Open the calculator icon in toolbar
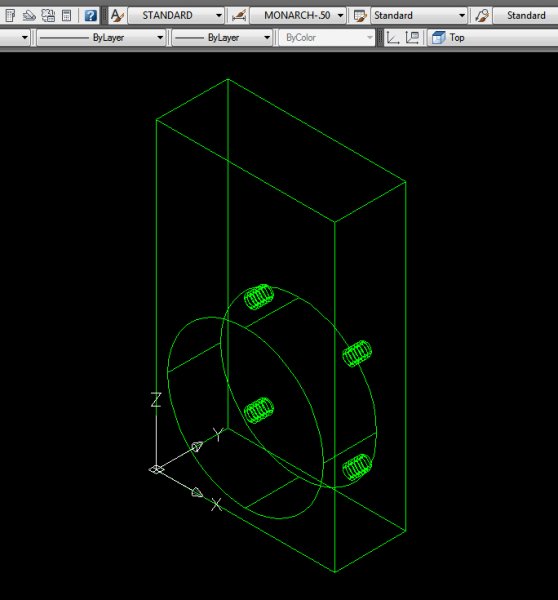 pyautogui.click(x=67, y=16)
